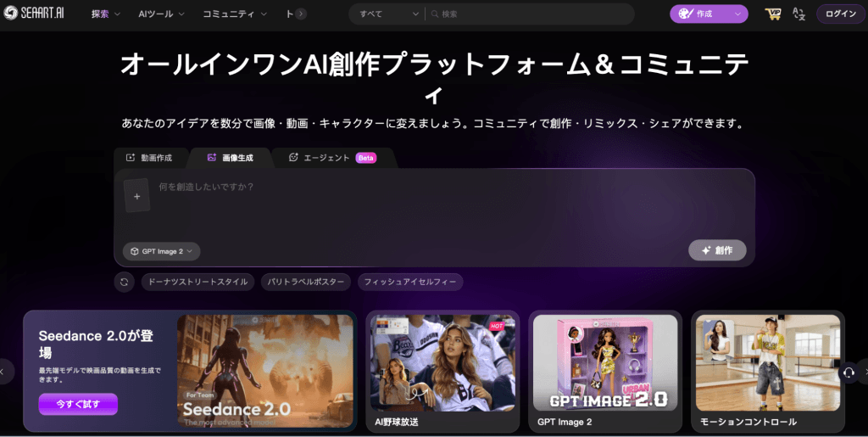Click the plus add-image button
The image size is (868, 437).
(136, 196)
